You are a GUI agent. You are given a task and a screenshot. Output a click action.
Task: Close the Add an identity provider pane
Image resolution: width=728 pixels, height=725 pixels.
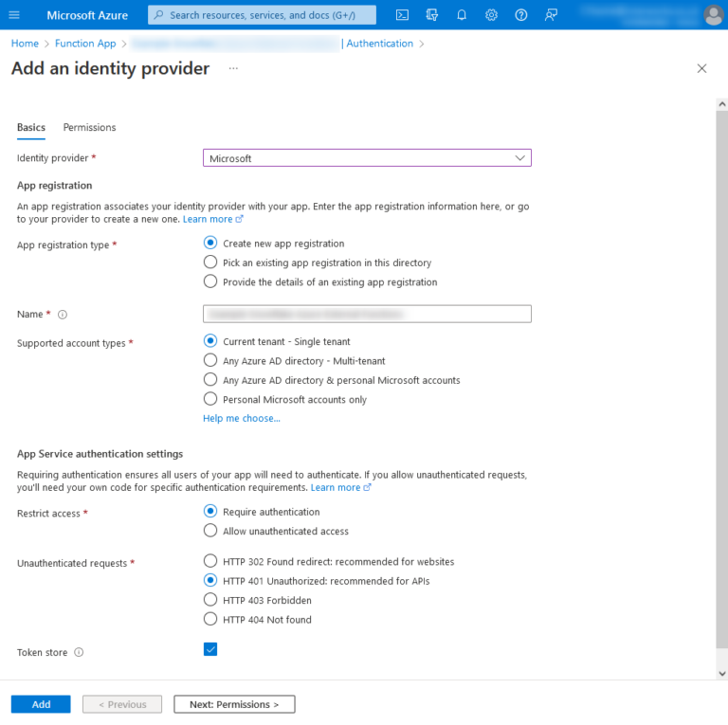point(701,68)
